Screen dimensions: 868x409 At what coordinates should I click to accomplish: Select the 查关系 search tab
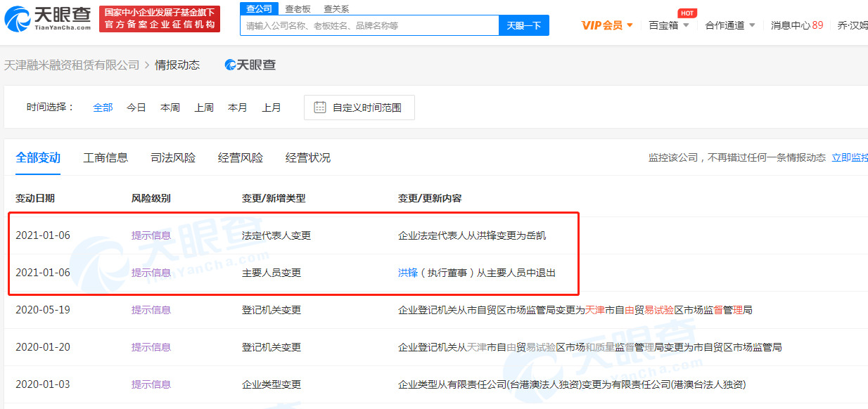pyautogui.click(x=336, y=8)
